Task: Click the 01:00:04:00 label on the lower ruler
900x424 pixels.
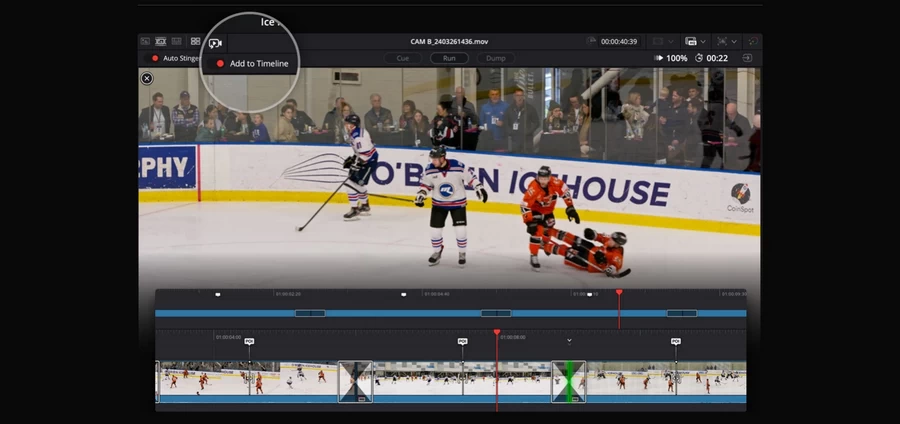Action: point(228,337)
